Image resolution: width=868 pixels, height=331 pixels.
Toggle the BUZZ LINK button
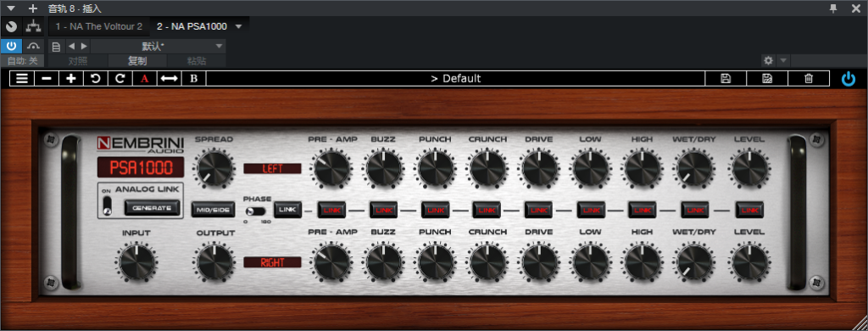(x=383, y=210)
